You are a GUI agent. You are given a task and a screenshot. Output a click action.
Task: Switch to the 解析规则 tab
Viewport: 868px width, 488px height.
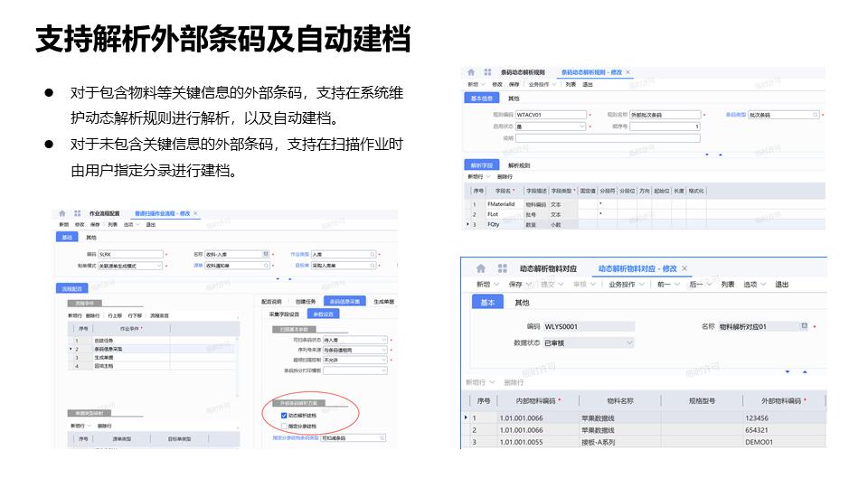[519, 165]
